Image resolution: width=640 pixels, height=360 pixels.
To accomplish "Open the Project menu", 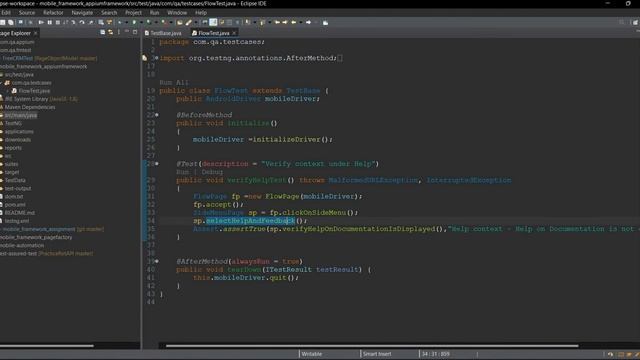I will (133, 13).
